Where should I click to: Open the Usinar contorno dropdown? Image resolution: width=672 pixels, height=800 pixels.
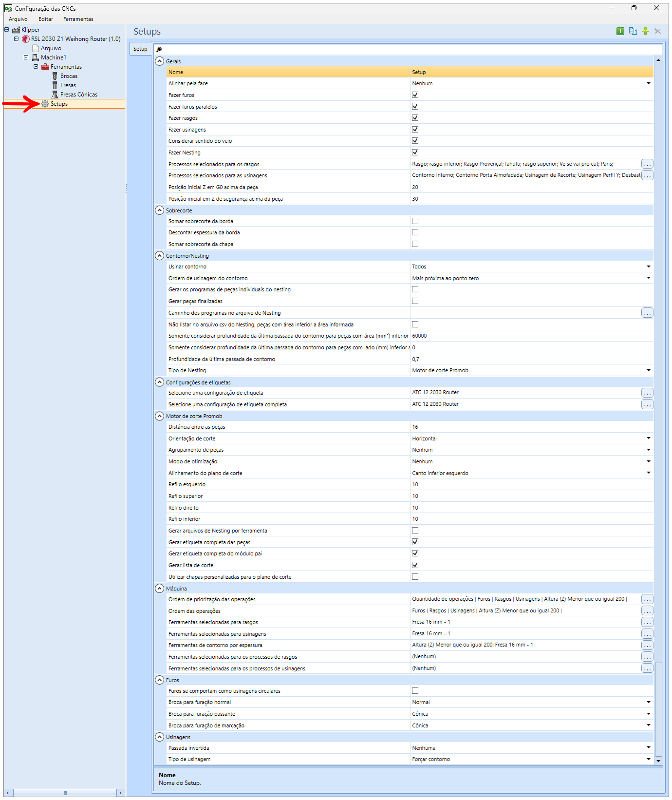(x=648, y=267)
